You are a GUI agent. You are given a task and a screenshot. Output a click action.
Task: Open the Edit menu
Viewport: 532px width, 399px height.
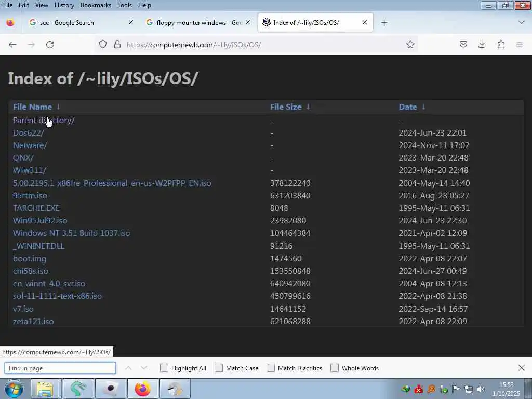click(x=24, y=5)
